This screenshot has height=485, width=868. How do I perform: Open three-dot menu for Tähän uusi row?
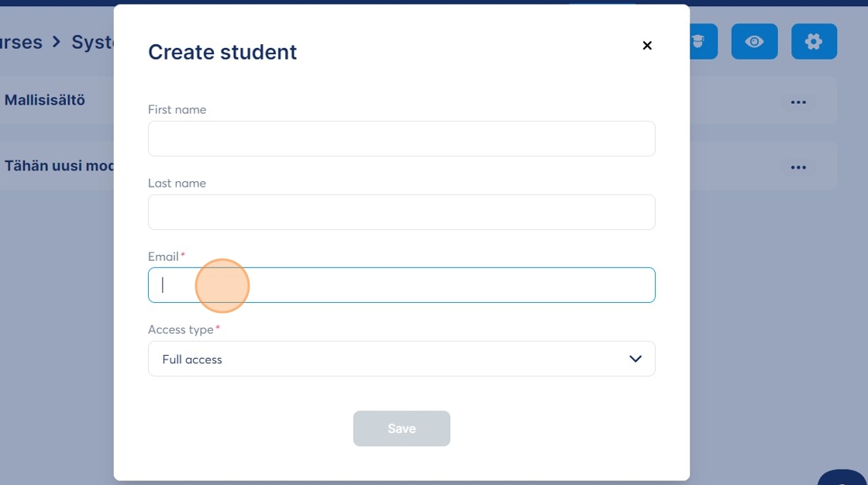click(x=798, y=167)
